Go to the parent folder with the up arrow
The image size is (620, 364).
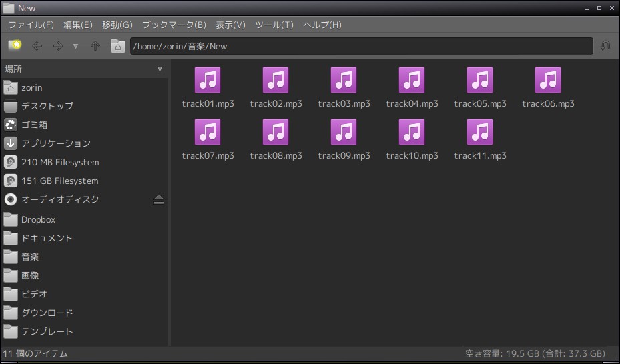[95, 46]
